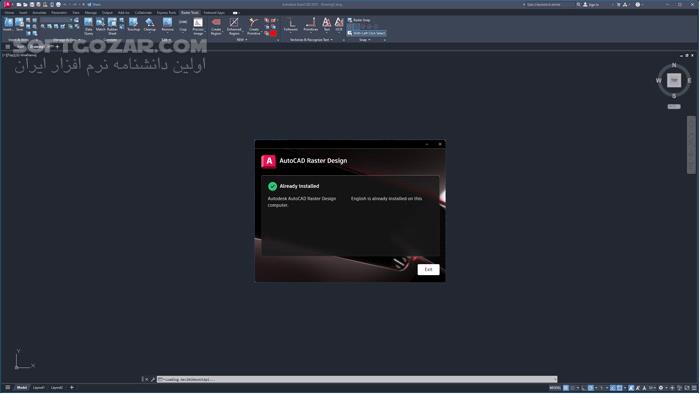
Task: Expand the REM panel dropdown
Action: point(242,40)
